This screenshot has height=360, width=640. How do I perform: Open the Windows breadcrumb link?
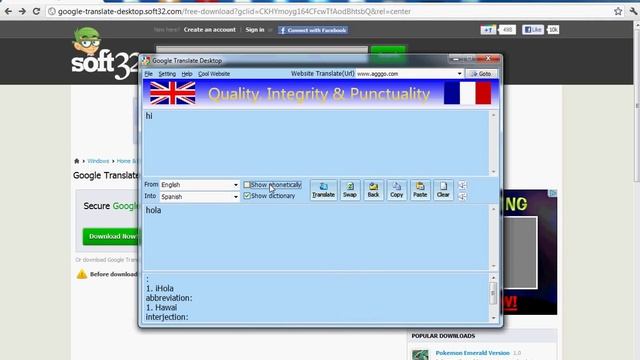[x=98, y=161]
